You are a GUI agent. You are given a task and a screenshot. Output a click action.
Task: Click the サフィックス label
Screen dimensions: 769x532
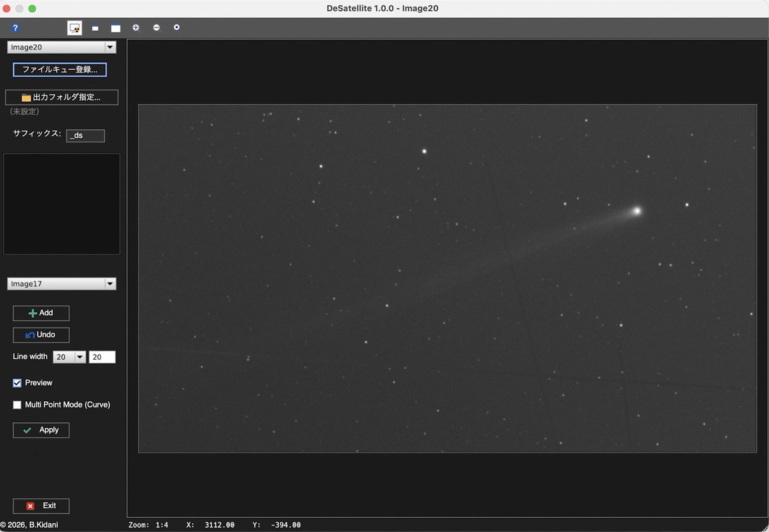[37, 134]
